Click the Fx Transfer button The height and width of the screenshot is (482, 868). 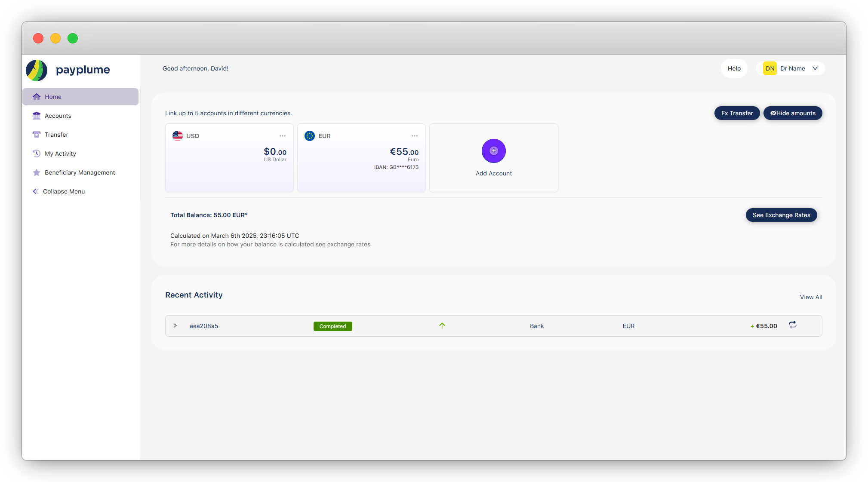737,113
